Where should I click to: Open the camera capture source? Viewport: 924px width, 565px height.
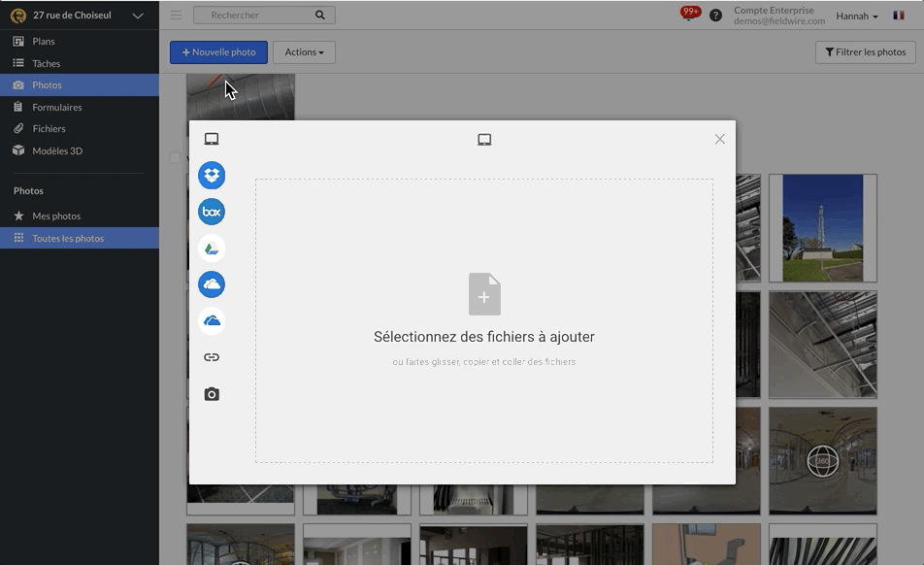212,394
